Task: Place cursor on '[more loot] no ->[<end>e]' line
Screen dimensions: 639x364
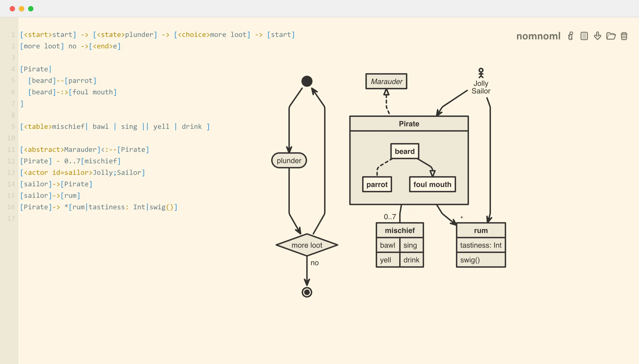Action: pyautogui.click(x=70, y=46)
